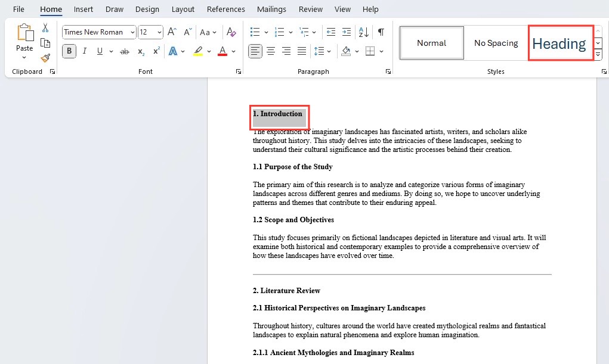
Task: Open the font size 12 dropdown
Action: coord(159,32)
